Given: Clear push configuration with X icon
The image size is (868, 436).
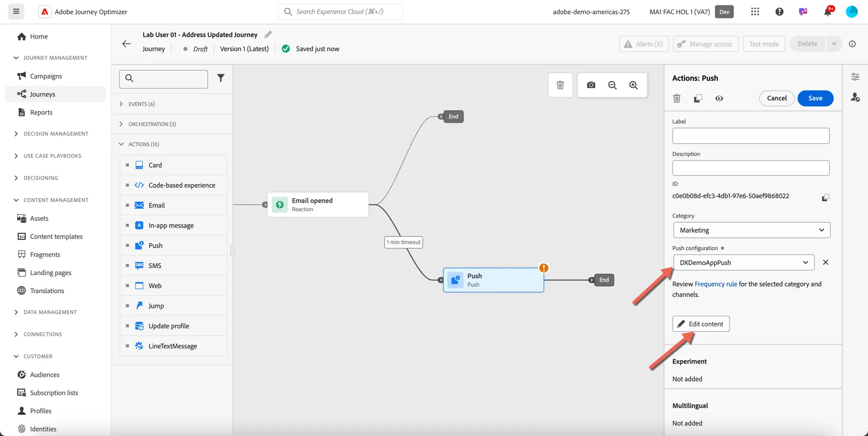Looking at the screenshot, I should coord(825,263).
